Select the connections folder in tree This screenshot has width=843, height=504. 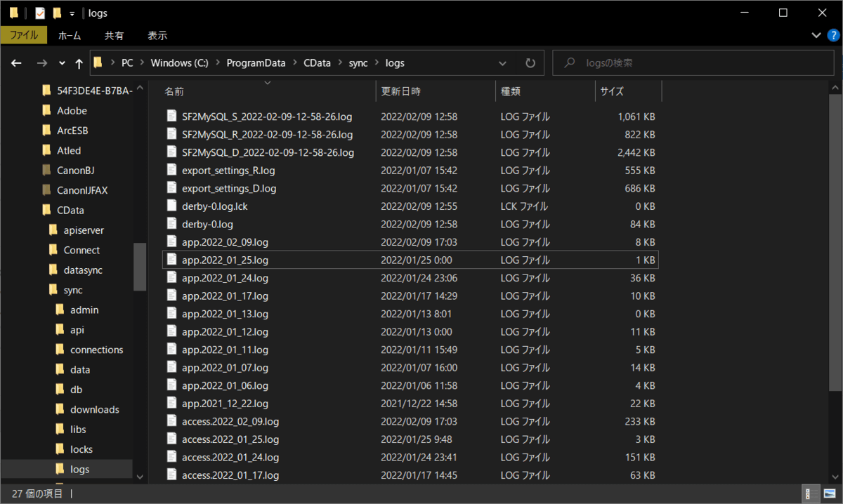tap(96, 350)
